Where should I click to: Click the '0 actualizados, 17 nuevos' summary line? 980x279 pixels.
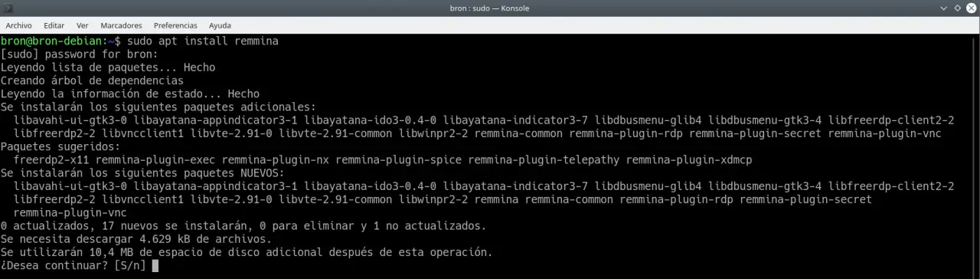[243, 225]
